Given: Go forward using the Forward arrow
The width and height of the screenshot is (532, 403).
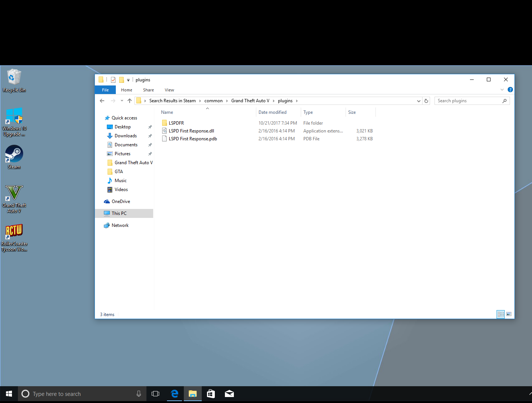Looking at the screenshot, I should [x=113, y=101].
